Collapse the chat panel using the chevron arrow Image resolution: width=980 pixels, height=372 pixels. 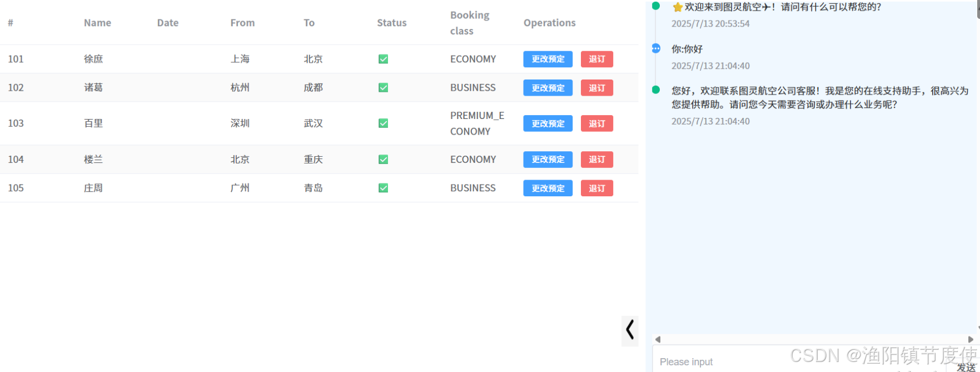click(x=630, y=330)
